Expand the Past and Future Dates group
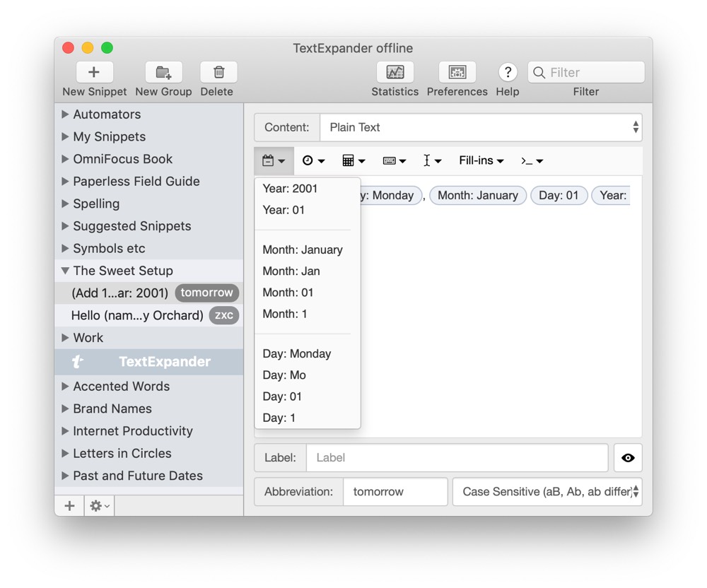Screen dimensions: 707x588 (65, 476)
